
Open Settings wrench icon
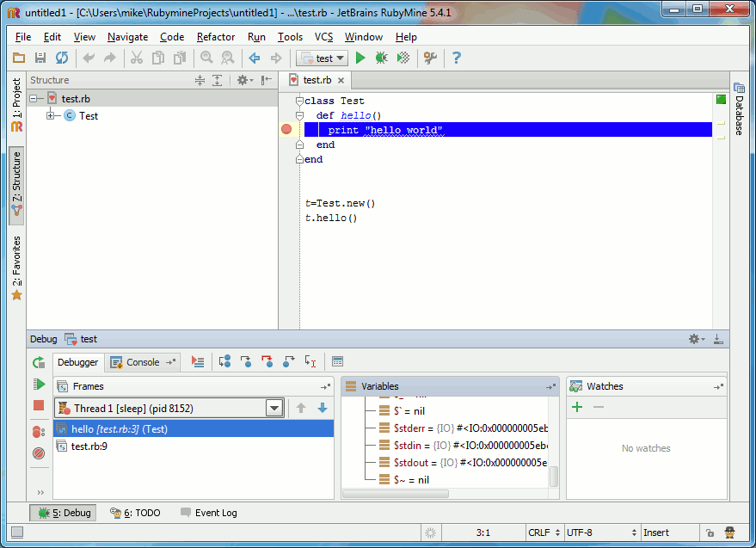tap(430, 58)
